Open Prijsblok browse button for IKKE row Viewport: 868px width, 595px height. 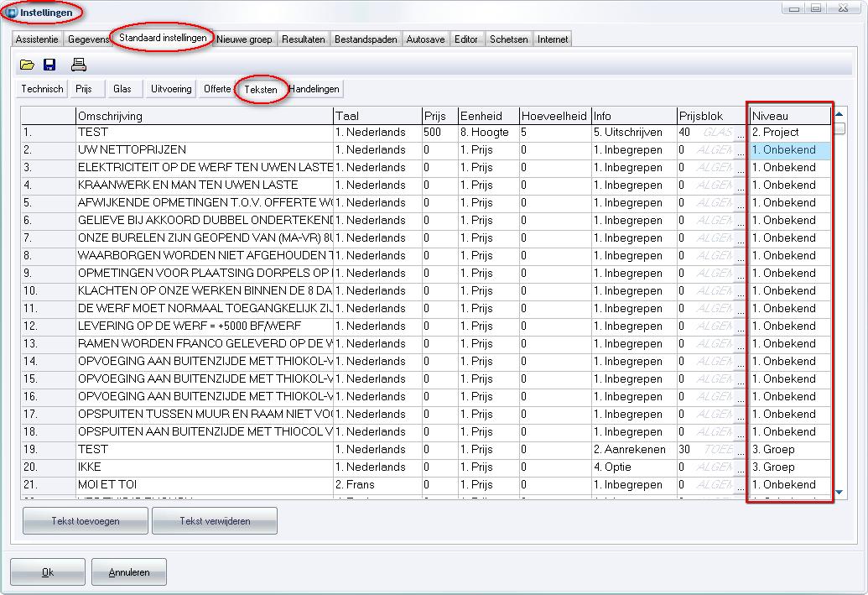pos(741,467)
